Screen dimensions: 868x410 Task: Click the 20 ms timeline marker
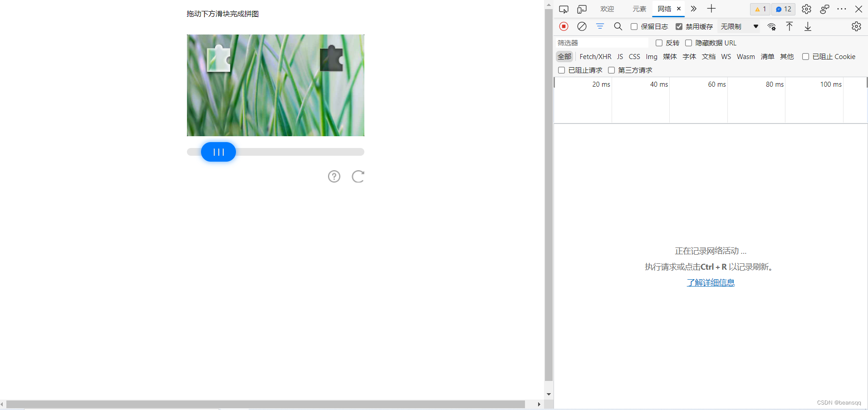(601, 84)
